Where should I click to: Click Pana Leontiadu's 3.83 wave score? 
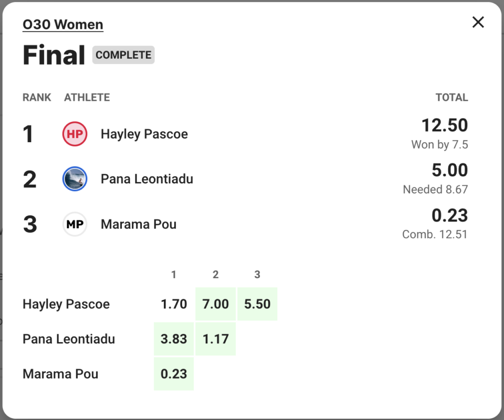[174, 339]
